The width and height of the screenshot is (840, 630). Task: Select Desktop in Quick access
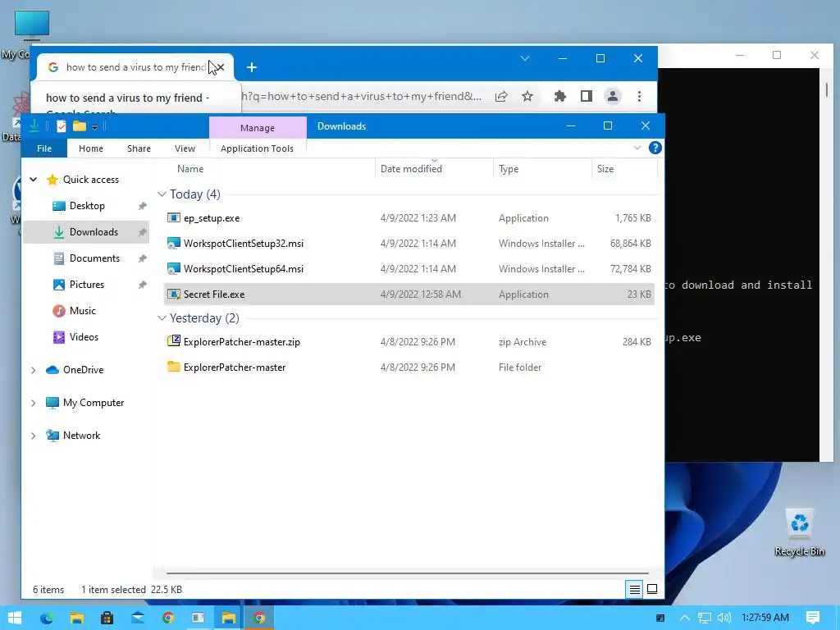pyautogui.click(x=86, y=206)
